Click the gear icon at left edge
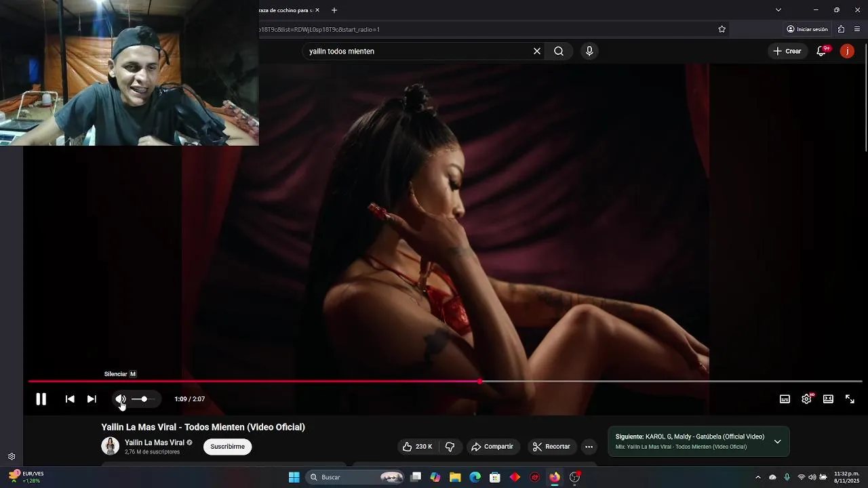868x488 pixels. click(12, 457)
